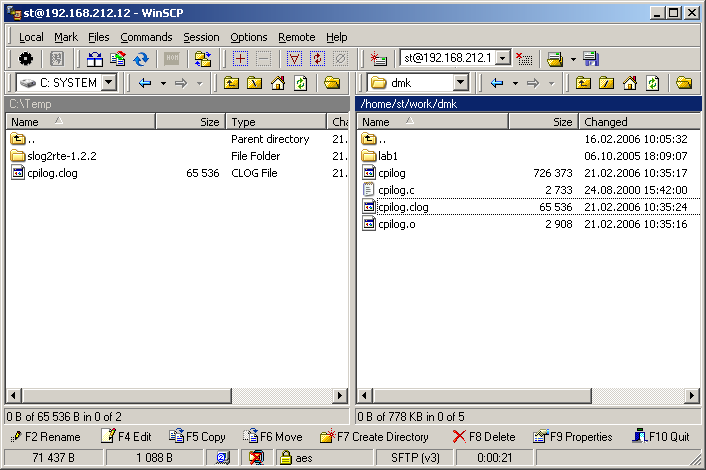Go to local home directory icon
706x470 pixels.
278,83
